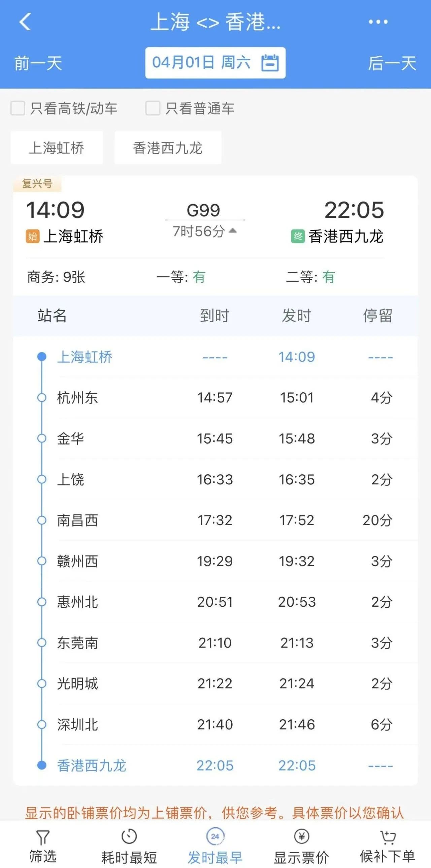The width and height of the screenshot is (431, 868).
Task: Open 候补下单 cart icon
Action: [x=388, y=837]
